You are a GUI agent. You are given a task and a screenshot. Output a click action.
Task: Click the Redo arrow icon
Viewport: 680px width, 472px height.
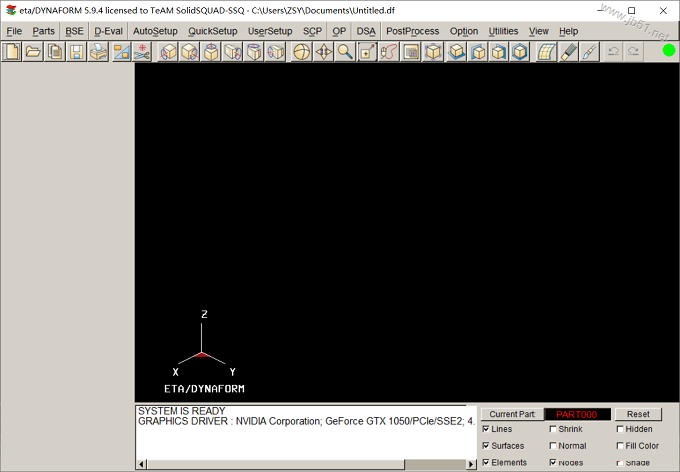633,52
